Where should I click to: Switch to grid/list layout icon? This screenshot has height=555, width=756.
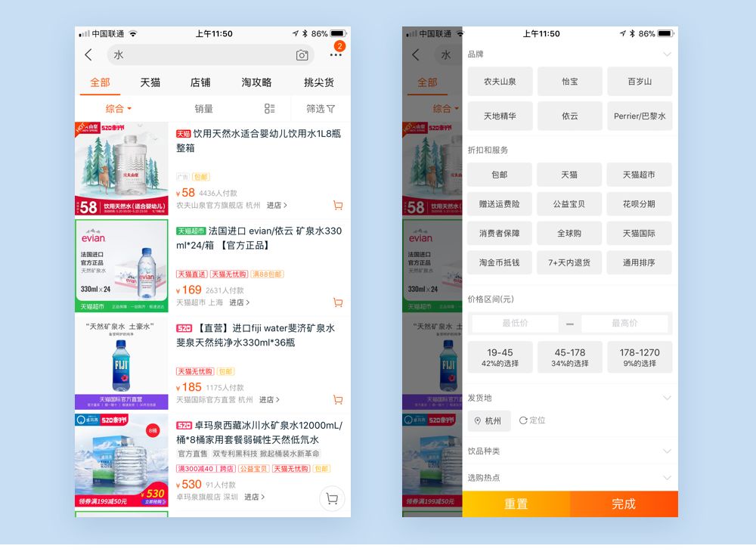pyautogui.click(x=270, y=108)
